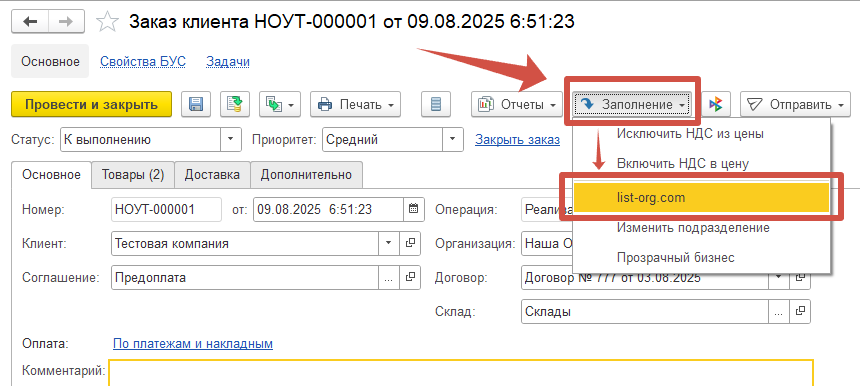860x386 pixels.
Task: Select the Основное form tab
Action: [x=52, y=175]
